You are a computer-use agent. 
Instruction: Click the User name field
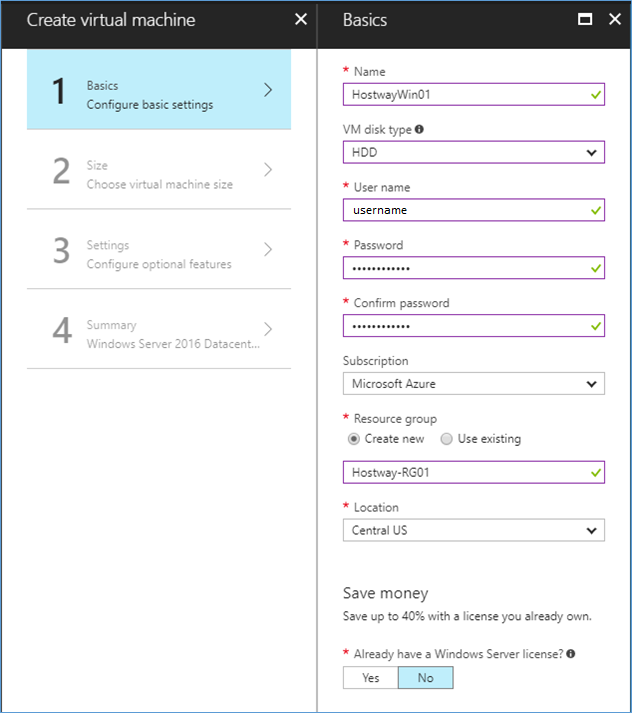[474, 210]
